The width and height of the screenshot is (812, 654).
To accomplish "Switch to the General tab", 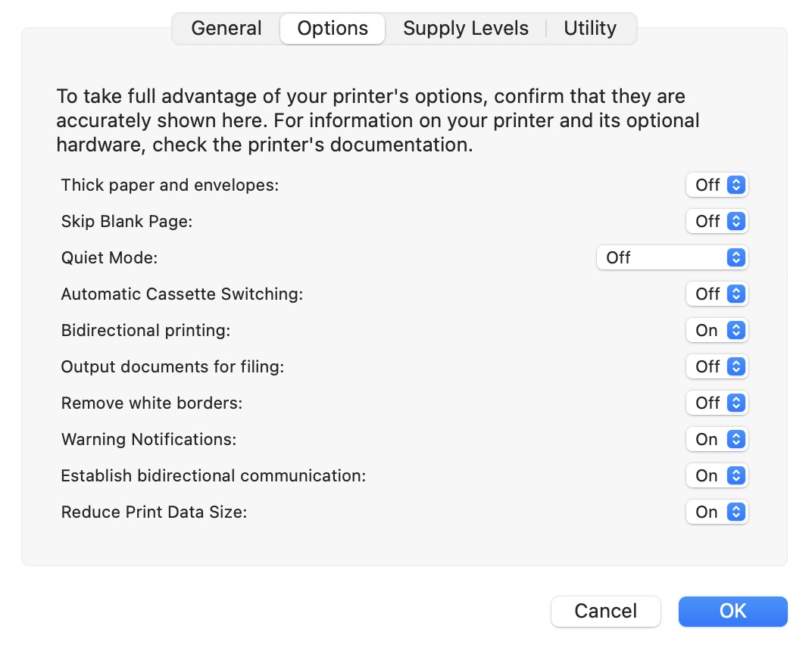I will 226,29.
